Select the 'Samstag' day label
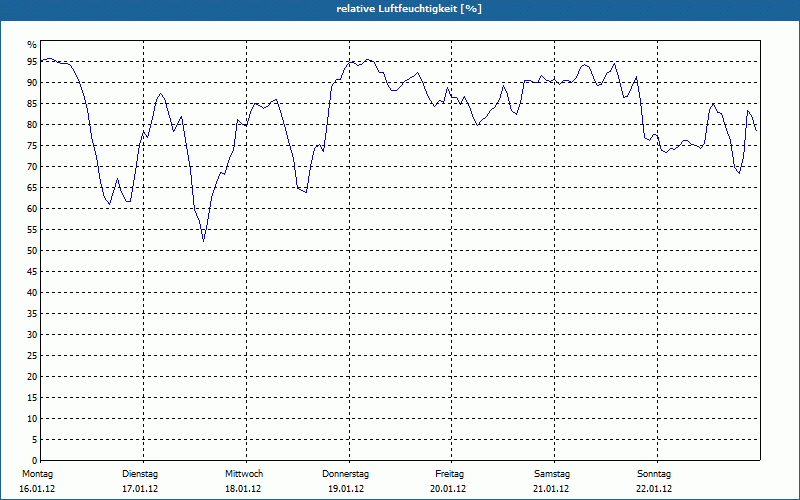 [552, 474]
